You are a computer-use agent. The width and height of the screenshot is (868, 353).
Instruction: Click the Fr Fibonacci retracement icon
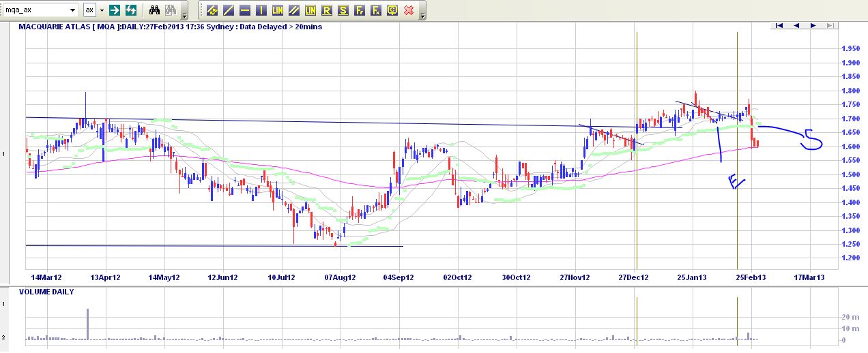pos(359,10)
